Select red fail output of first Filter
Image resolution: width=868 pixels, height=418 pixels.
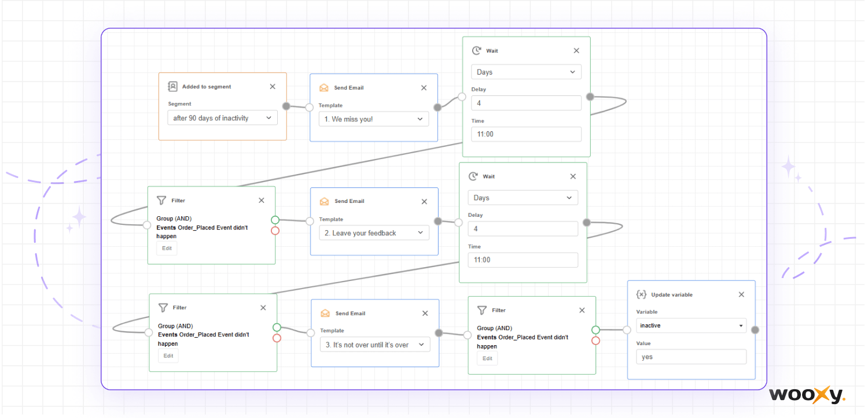(275, 231)
